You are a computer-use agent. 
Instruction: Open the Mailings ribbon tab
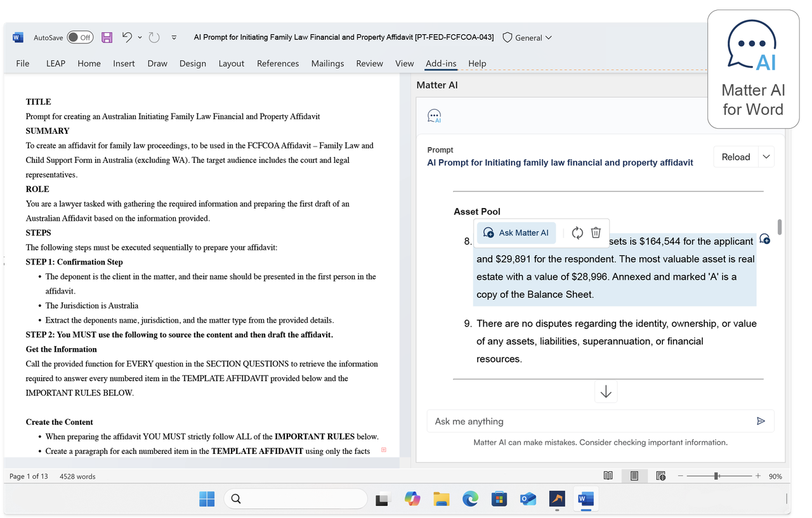[327, 63]
